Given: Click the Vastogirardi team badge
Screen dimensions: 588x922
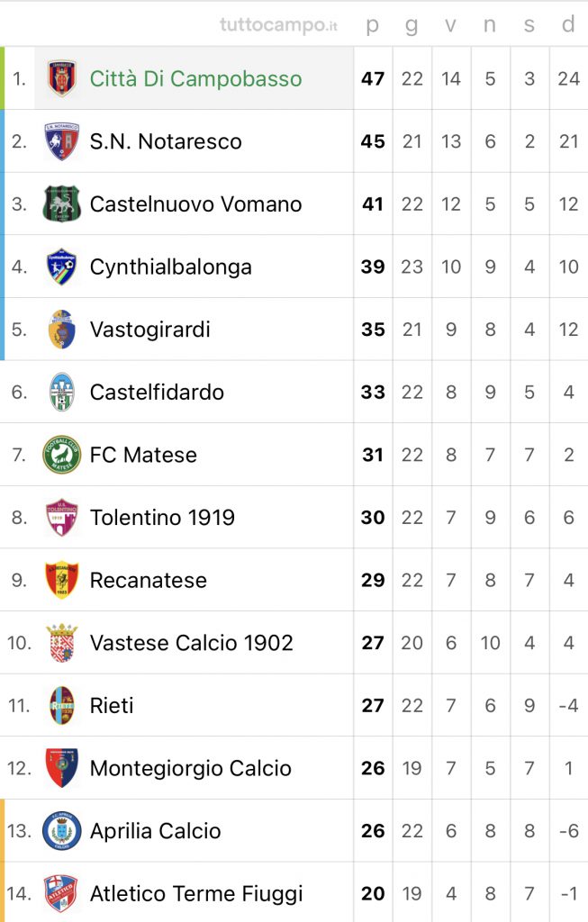Looking at the screenshot, I should point(62,330).
